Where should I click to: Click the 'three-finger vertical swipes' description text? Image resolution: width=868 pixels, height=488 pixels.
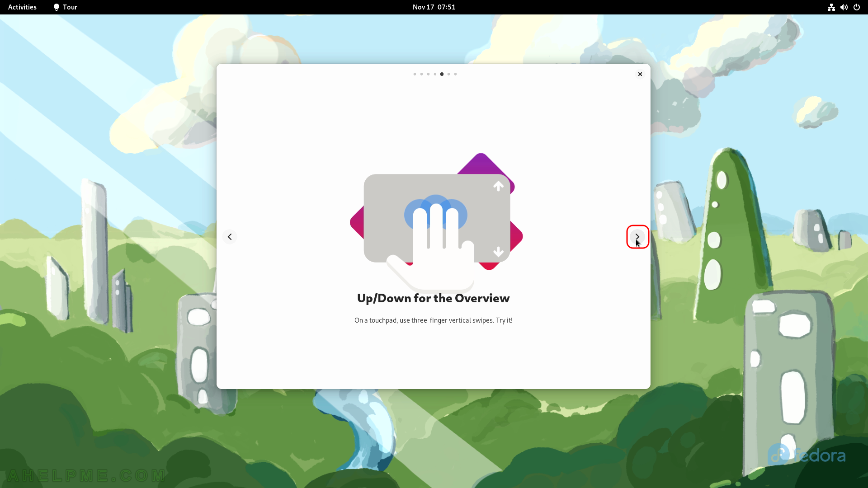click(433, 320)
